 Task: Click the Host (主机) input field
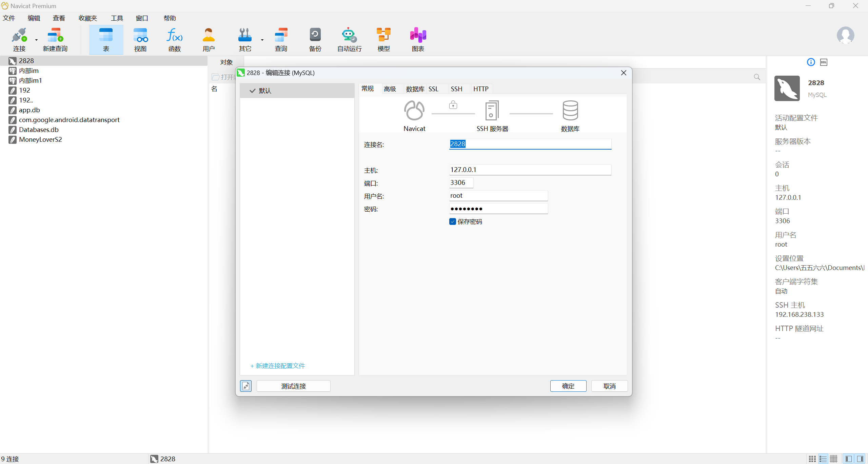tap(530, 170)
